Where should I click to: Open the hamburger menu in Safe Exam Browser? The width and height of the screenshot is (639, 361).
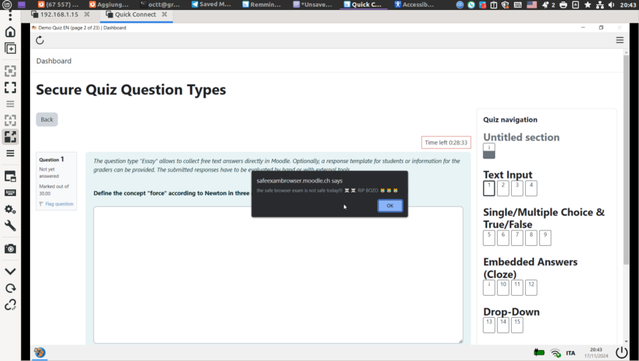coord(620,40)
